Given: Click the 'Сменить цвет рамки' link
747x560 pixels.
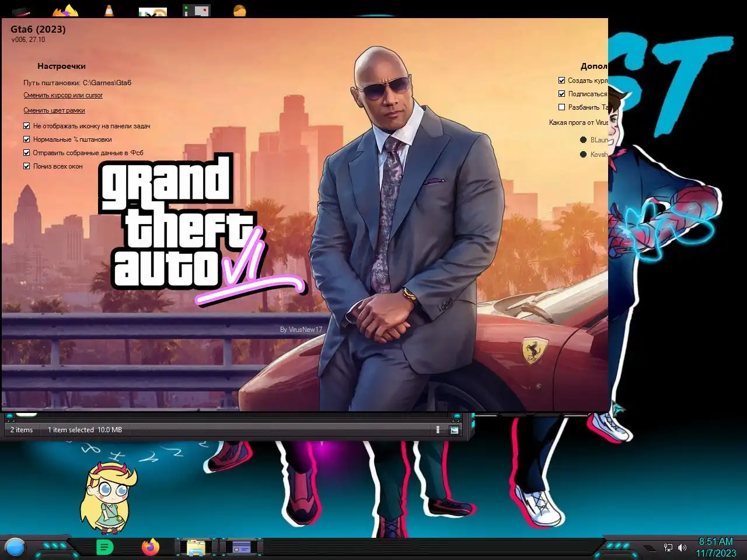Looking at the screenshot, I should [54, 110].
